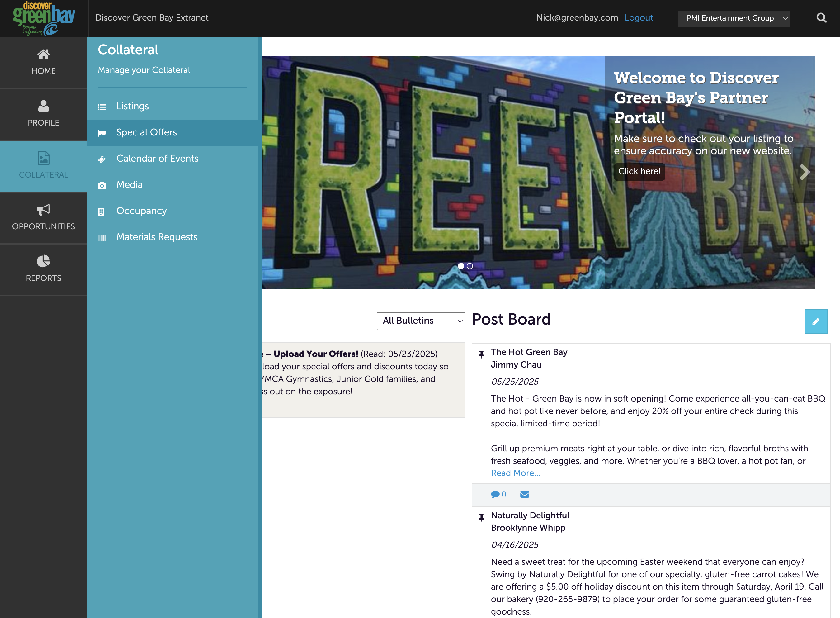Open the PMI Entertainment Group dropdown

pyautogui.click(x=734, y=18)
